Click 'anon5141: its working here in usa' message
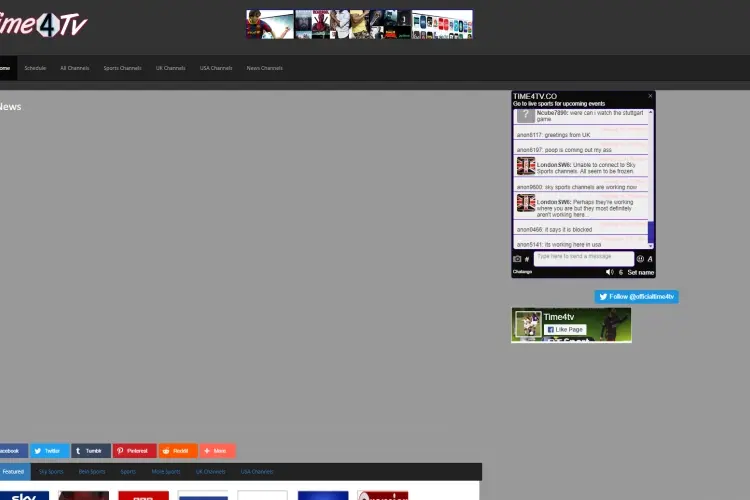The height and width of the screenshot is (500, 750). (x=559, y=244)
